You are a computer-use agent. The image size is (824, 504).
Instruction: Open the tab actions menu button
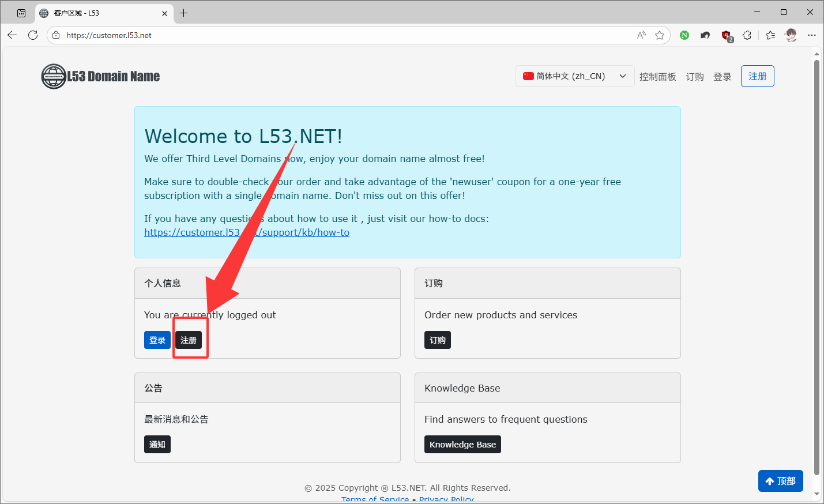click(x=21, y=13)
